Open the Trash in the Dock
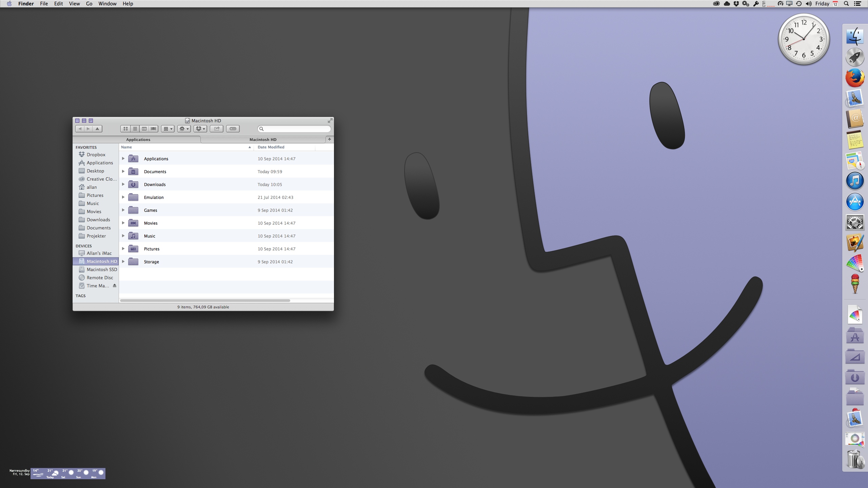 click(855, 460)
